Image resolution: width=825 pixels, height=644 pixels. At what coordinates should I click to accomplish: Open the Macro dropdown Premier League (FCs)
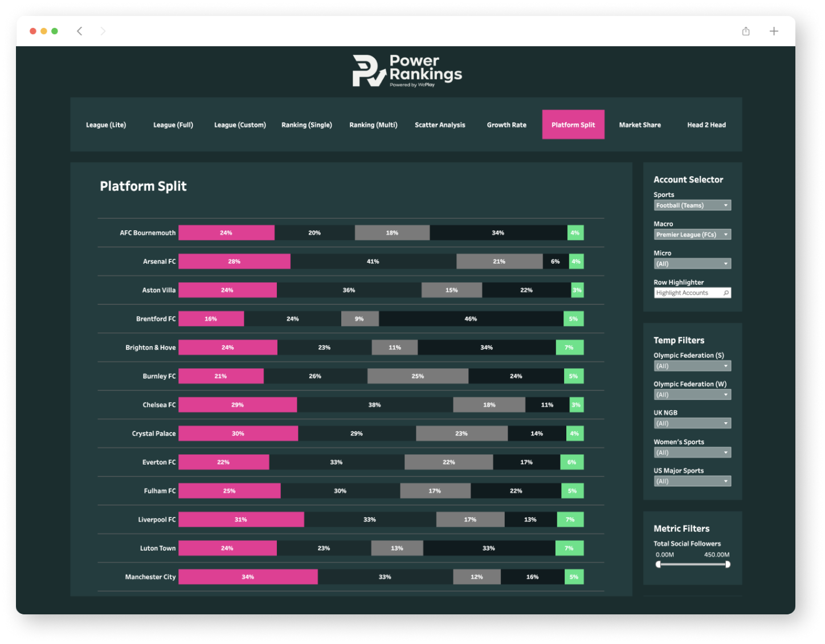tap(692, 234)
